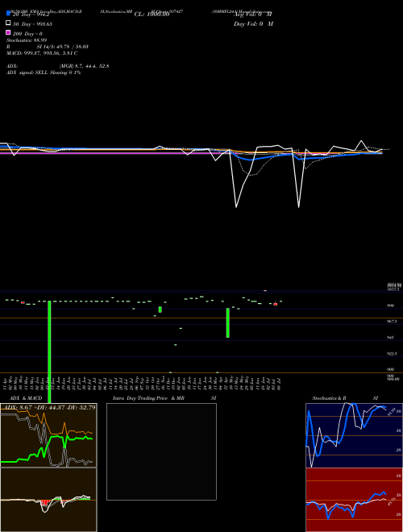Click the 'Day Vol: 0 M' text
This screenshot has width=403, height=532.
[253, 24]
